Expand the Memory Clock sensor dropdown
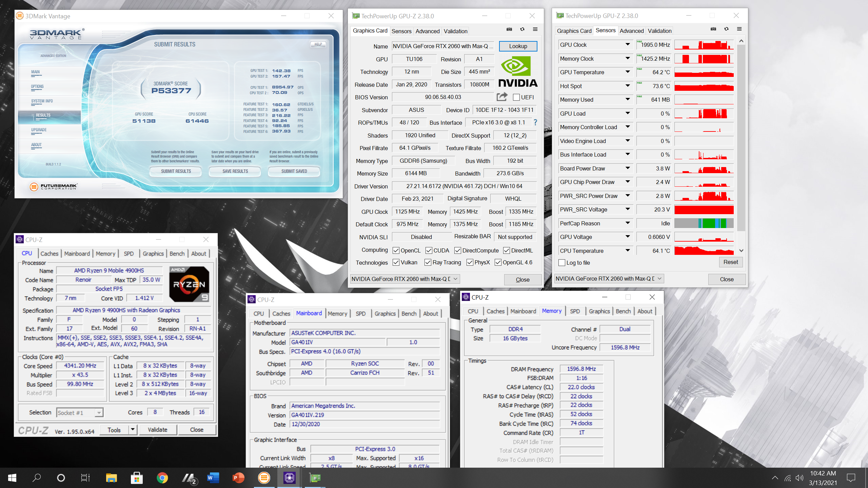This screenshot has width=868, height=488. coord(628,58)
